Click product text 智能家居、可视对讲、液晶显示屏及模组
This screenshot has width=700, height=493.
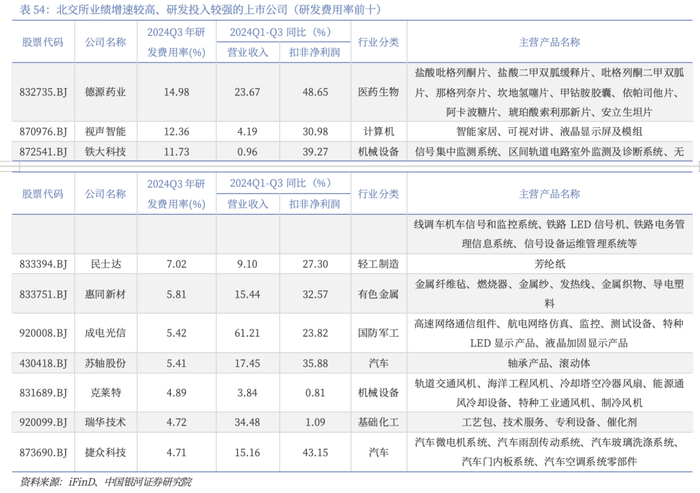[x=549, y=132]
